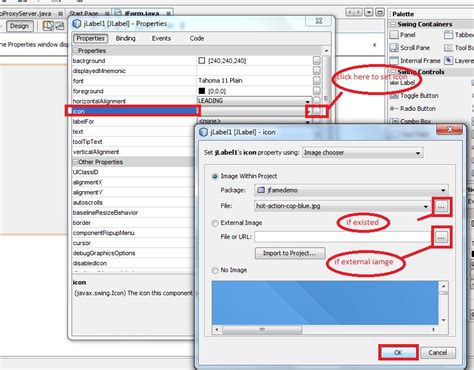The width and height of the screenshot is (474, 370).
Task: Select the Properties tab
Action: pos(90,38)
